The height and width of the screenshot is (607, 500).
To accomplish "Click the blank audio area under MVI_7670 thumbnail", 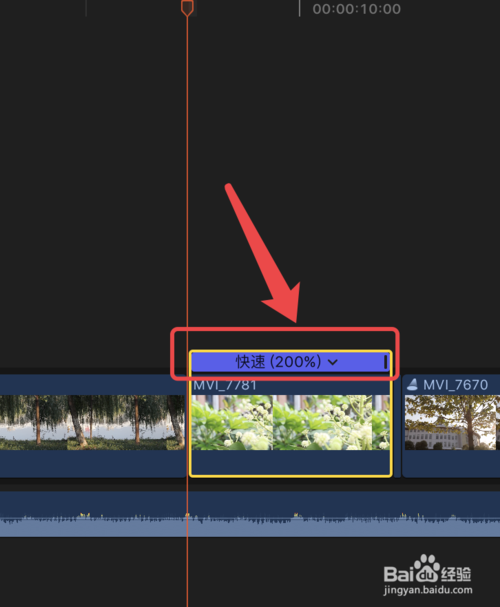I will (x=452, y=463).
